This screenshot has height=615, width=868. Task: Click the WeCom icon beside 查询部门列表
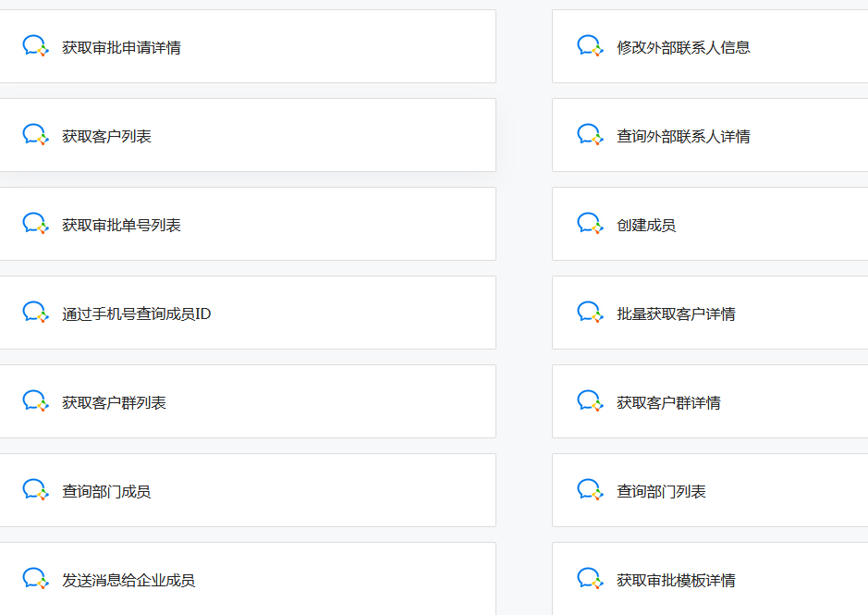(590, 490)
